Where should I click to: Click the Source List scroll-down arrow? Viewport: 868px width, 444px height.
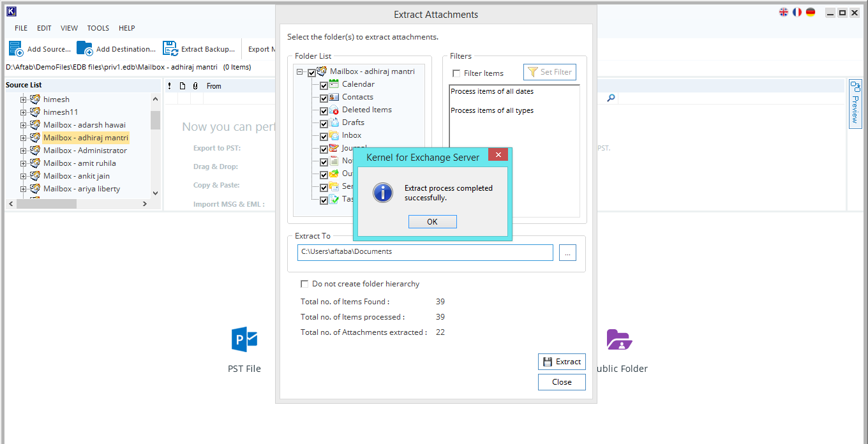pyautogui.click(x=155, y=193)
